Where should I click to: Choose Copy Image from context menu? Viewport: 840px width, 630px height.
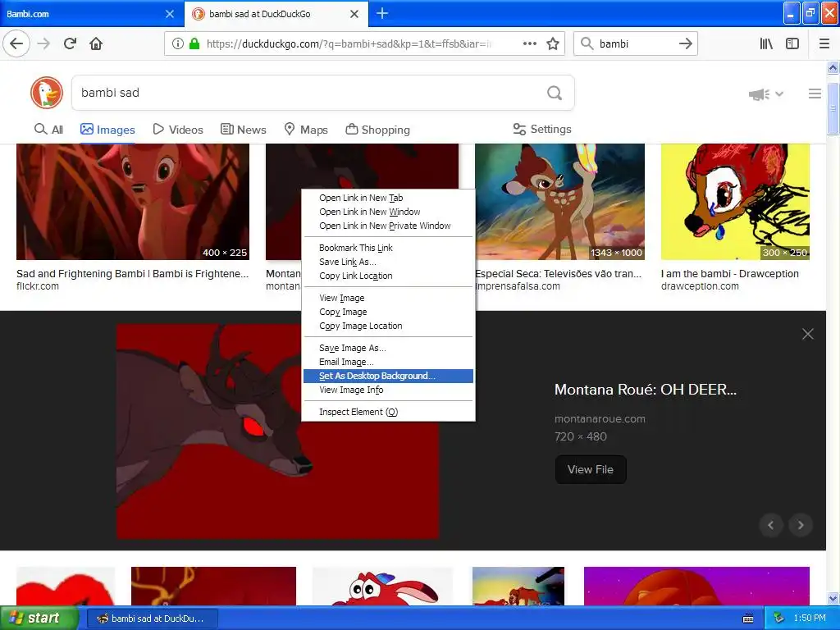(388, 311)
